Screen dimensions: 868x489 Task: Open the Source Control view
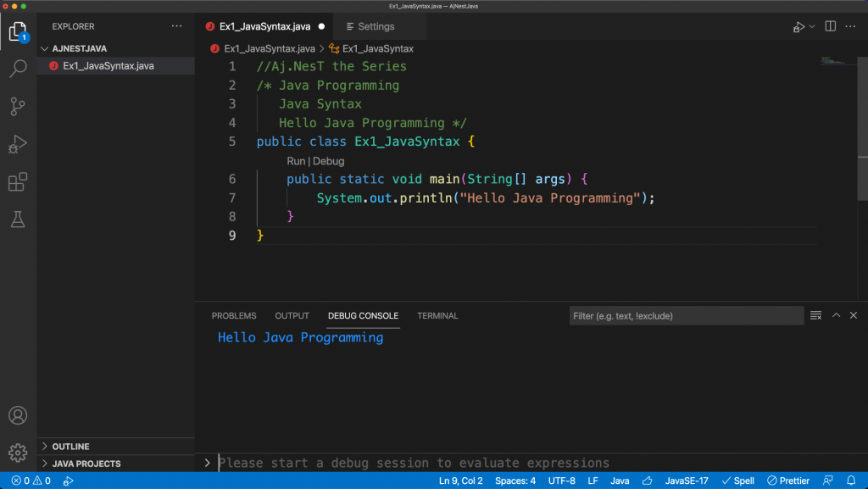[x=18, y=106]
